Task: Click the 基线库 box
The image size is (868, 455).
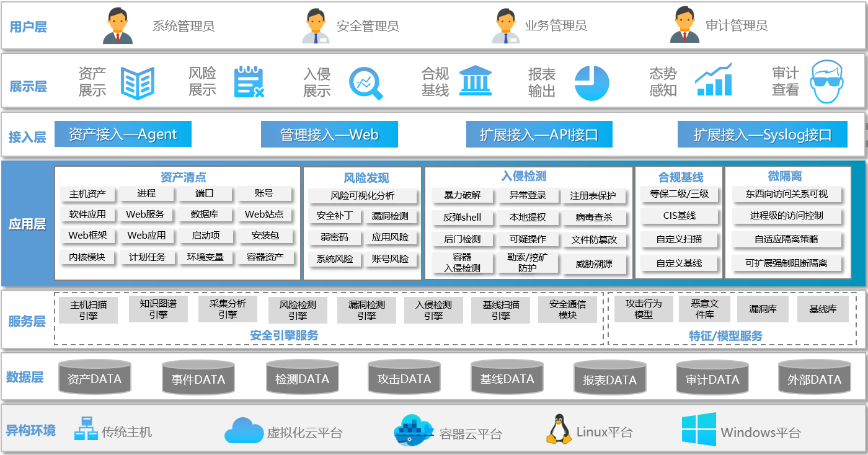Action: (823, 309)
